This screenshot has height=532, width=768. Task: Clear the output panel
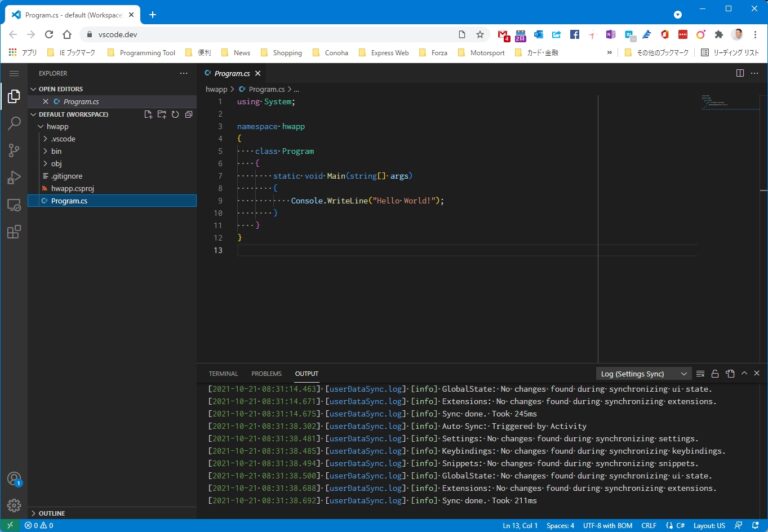tap(700, 374)
